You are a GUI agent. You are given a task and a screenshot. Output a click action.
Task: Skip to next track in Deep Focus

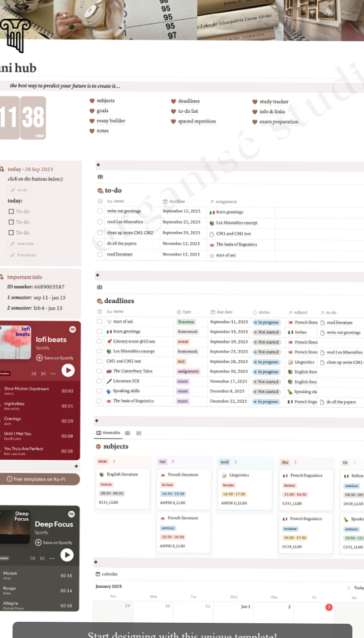(43, 558)
